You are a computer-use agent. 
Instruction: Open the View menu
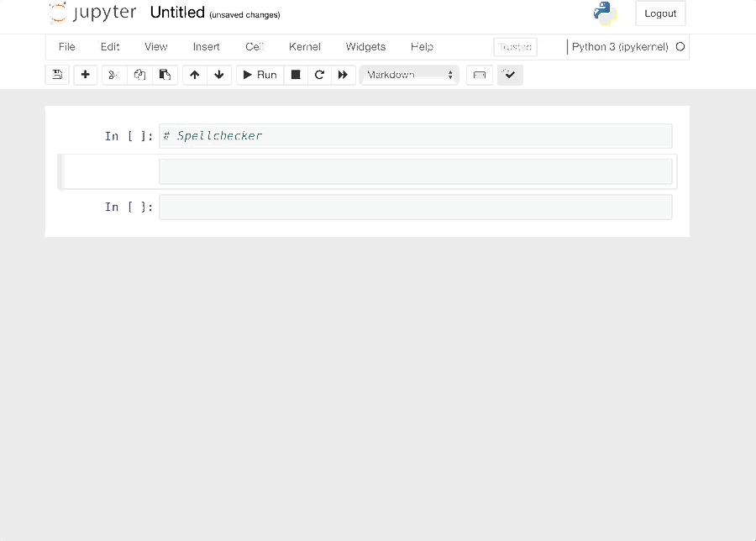point(155,47)
